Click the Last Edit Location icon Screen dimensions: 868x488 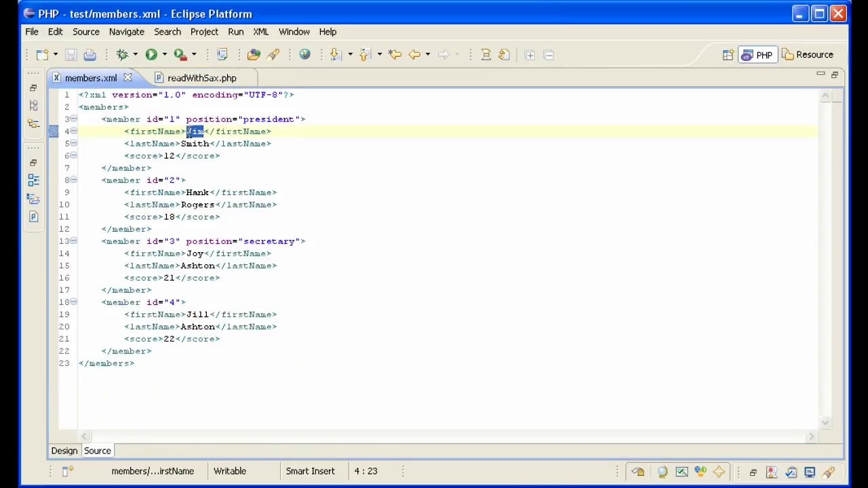tap(395, 55)
